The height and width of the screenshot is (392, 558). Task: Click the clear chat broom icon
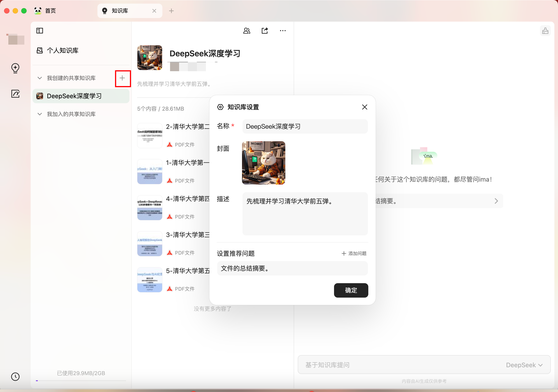pyautogui.click(x=545, y=31)
